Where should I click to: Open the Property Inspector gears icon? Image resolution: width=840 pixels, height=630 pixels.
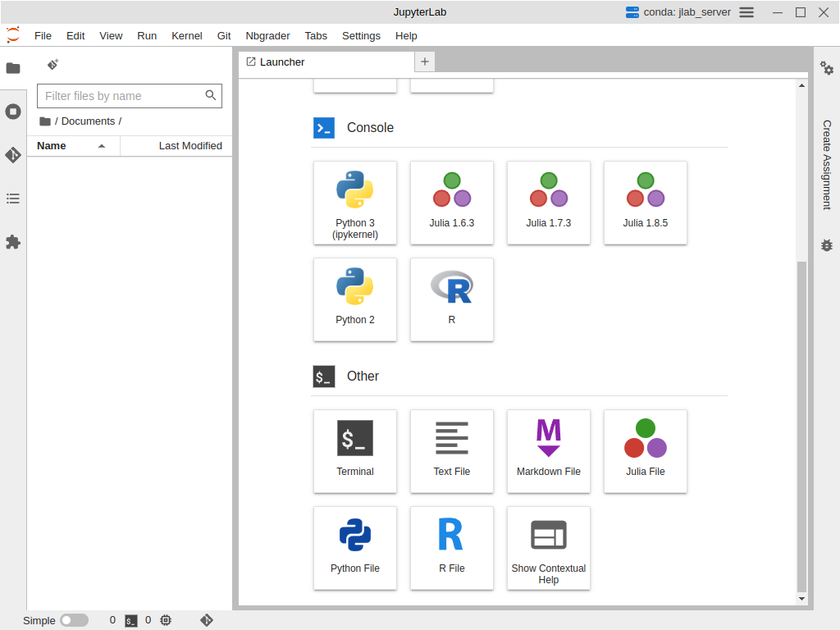(x=827, y=68)
